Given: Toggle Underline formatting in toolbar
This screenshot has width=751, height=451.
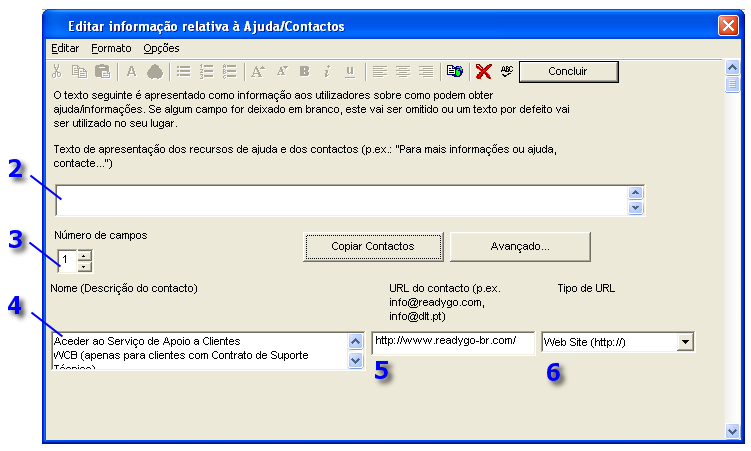Looking at the screenshot, I should [x=349, y=71].
